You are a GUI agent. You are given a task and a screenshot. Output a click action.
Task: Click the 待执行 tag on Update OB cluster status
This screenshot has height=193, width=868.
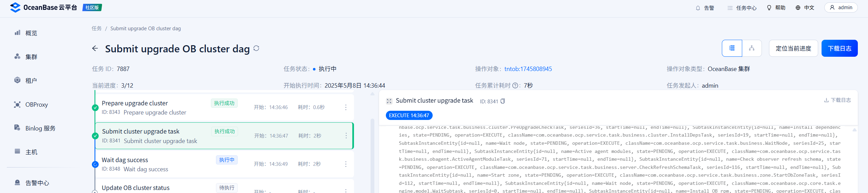[x=227, y=188]
